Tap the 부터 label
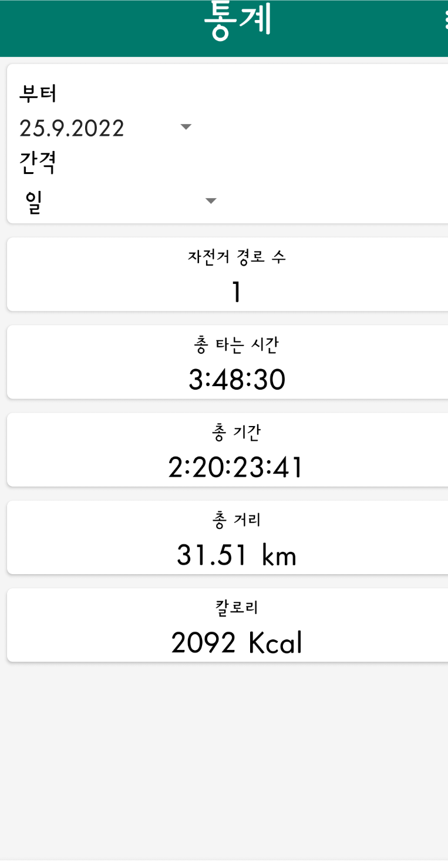Image resolution: width=448 pixels, height=868 pixels. coord(38,93)
